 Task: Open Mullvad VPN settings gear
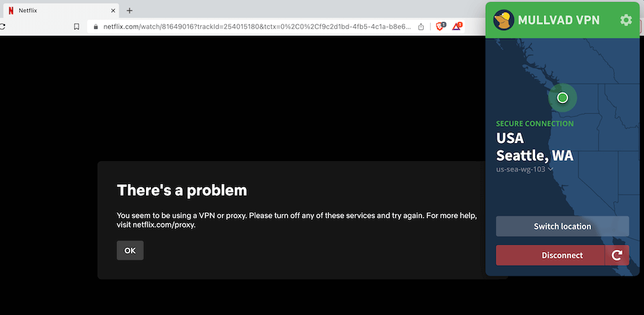[625, 20]
